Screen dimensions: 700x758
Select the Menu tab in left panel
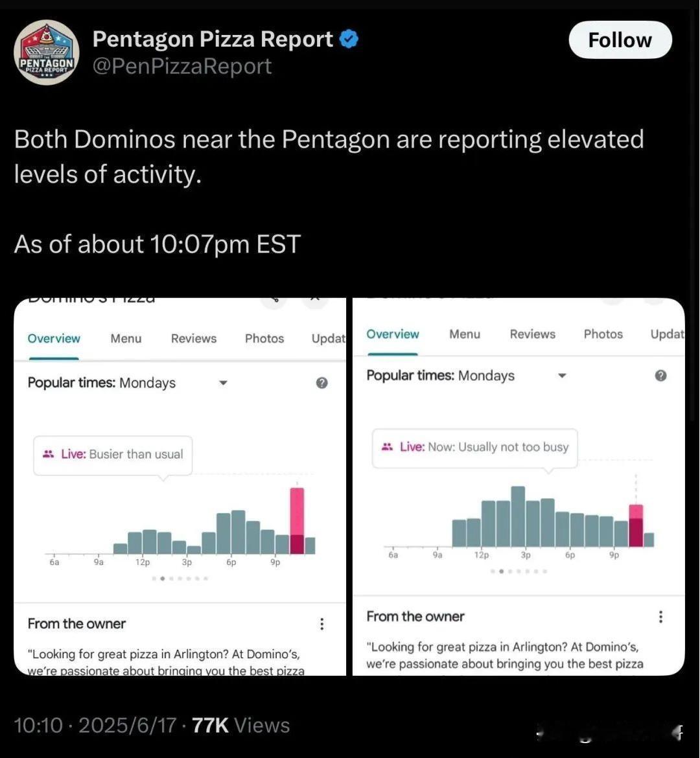tap(126, 338)
